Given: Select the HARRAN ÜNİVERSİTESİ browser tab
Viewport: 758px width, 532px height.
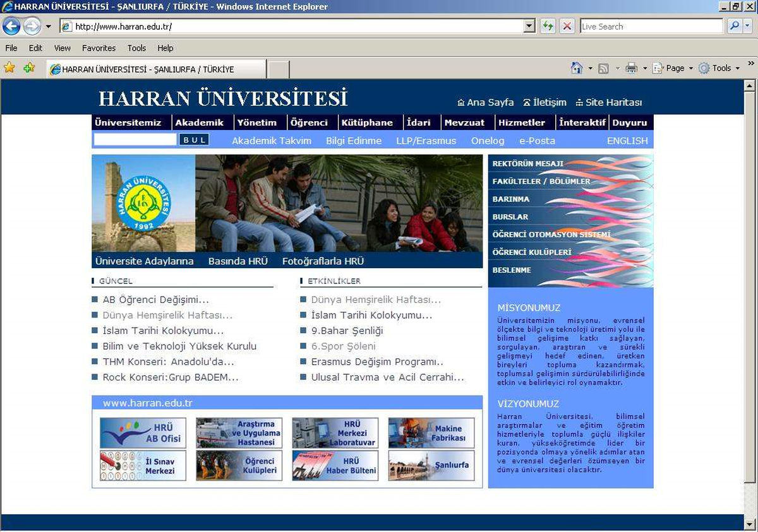Looking at the screenshot, I should (156, 69).
